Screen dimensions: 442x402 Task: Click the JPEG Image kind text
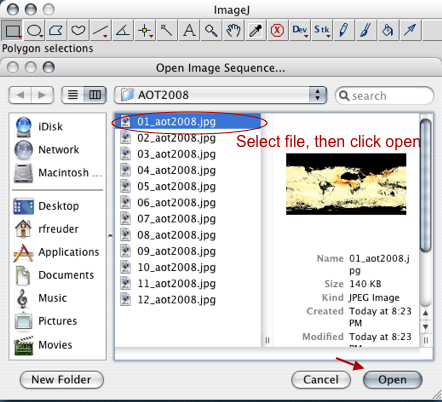click(x=374, y=297)
